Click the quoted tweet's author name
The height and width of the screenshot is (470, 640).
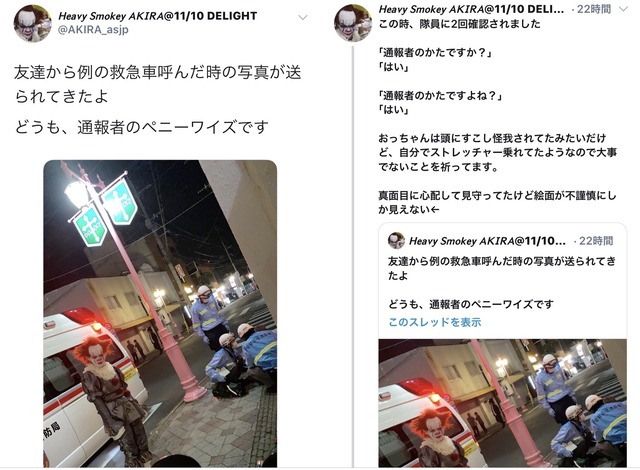pyautogui.click(x=487, y=241)
